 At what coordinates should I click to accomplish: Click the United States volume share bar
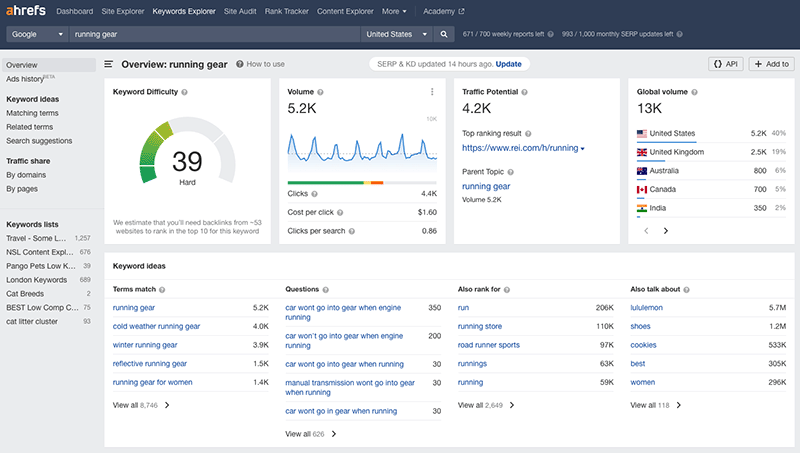[x=666, y=142]
